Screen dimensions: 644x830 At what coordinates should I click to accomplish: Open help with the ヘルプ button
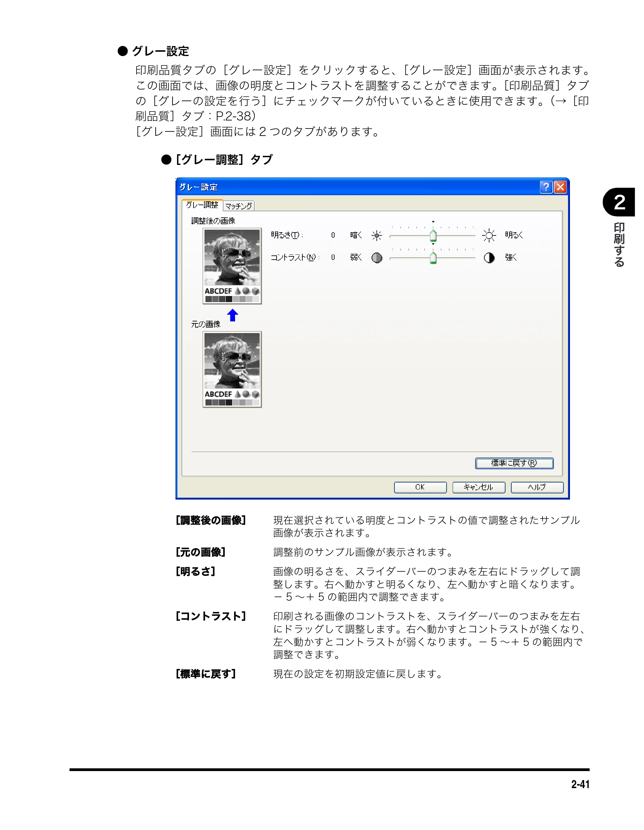537,487
